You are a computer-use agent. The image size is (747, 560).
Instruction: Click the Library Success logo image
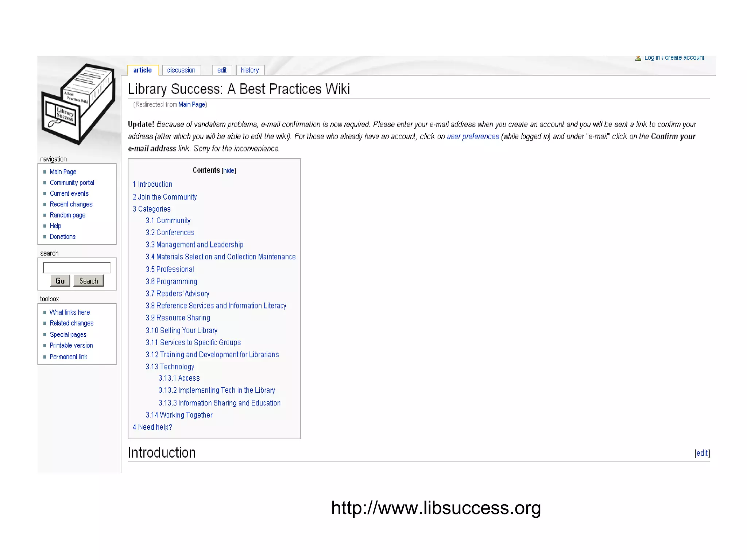(78, 104)
